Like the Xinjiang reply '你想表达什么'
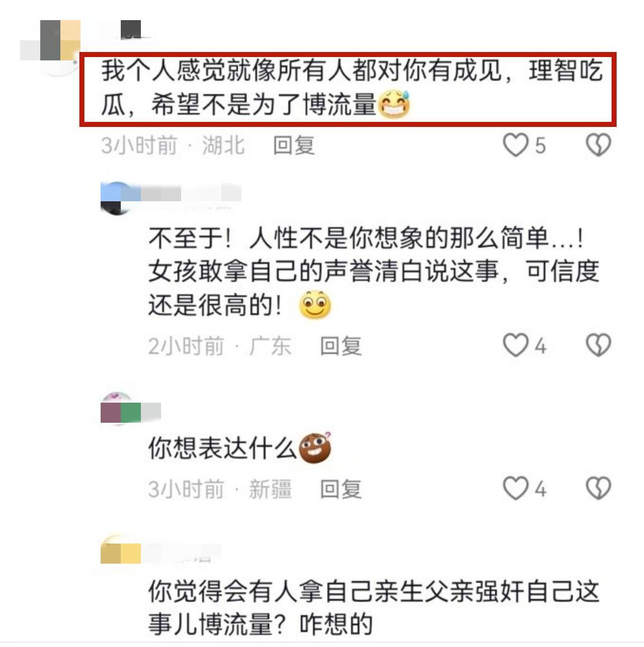This screenshot has width=644, height=647. coord(515,488)
